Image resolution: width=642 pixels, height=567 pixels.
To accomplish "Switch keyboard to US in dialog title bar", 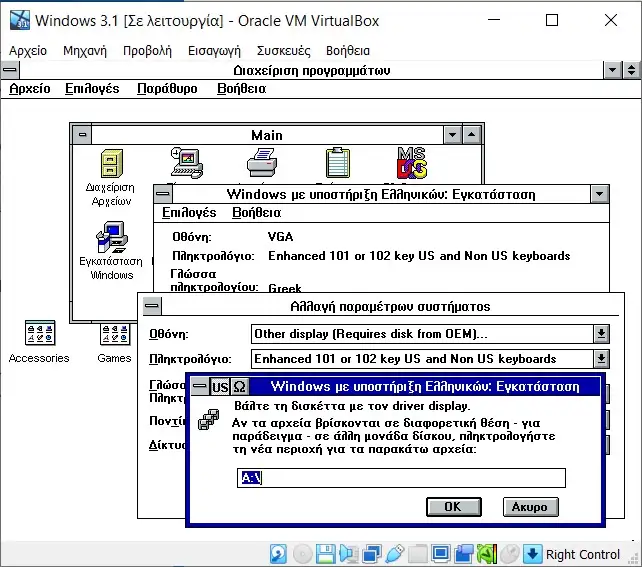I will (219, 387).
